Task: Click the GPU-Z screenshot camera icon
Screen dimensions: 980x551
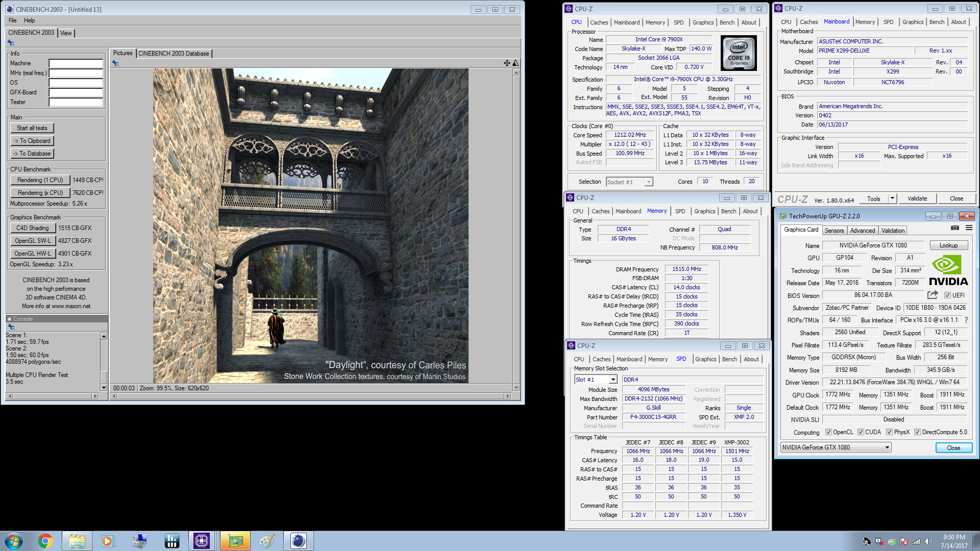Action: coord(954,228)
